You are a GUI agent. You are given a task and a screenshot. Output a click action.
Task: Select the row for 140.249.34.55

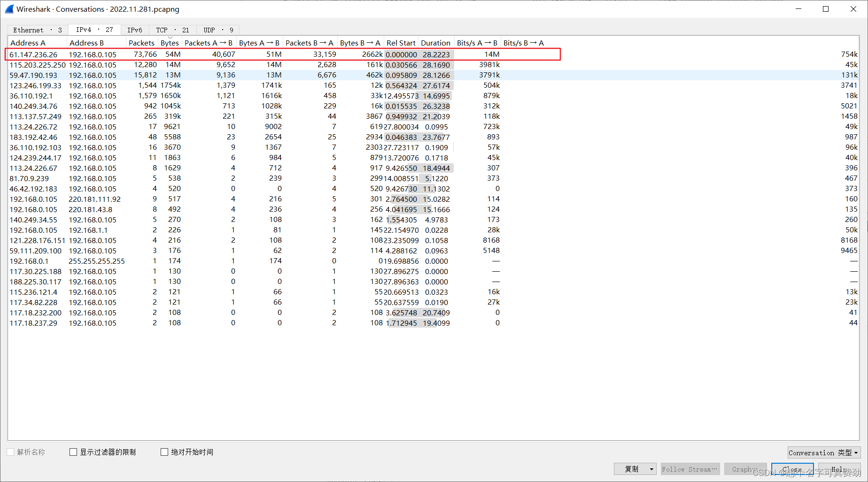434,220
